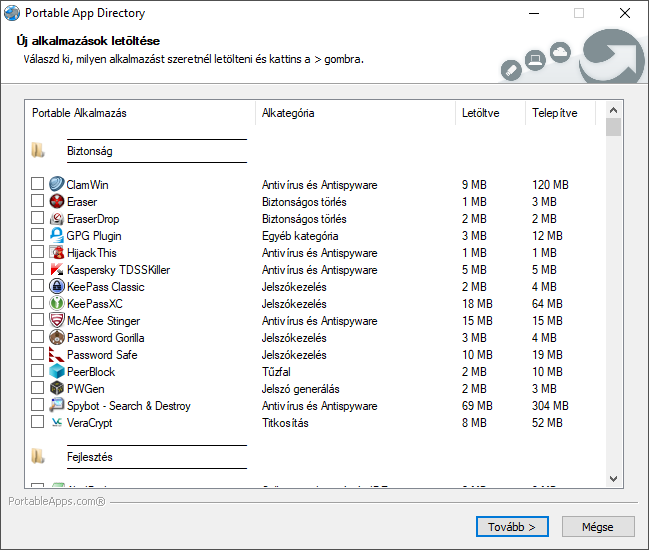The image size is (649, 550).
Task: Tick the EraserDrop checkbox
Action: (x=37, y=217)
